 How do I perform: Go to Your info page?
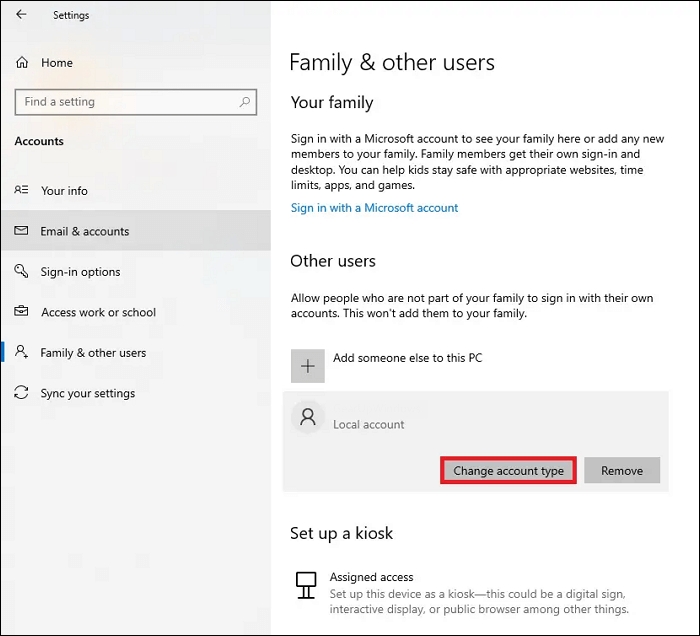pos(64,190)
